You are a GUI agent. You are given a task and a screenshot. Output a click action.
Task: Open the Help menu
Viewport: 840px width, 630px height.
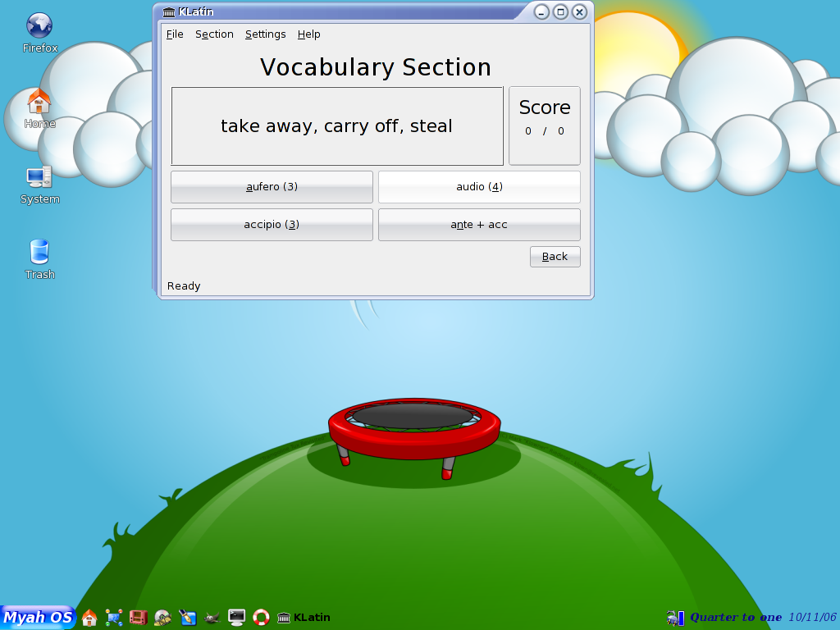click(x=308, y=34)
